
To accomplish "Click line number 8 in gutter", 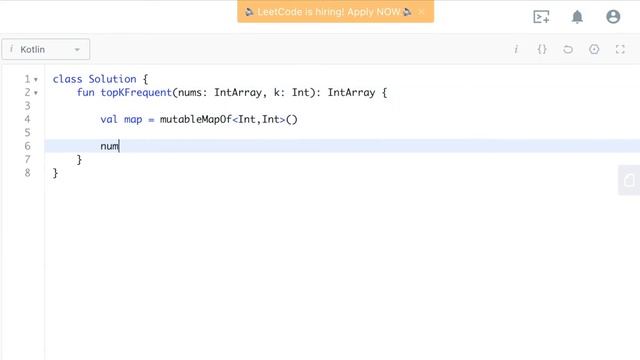I will coord(27,173).
